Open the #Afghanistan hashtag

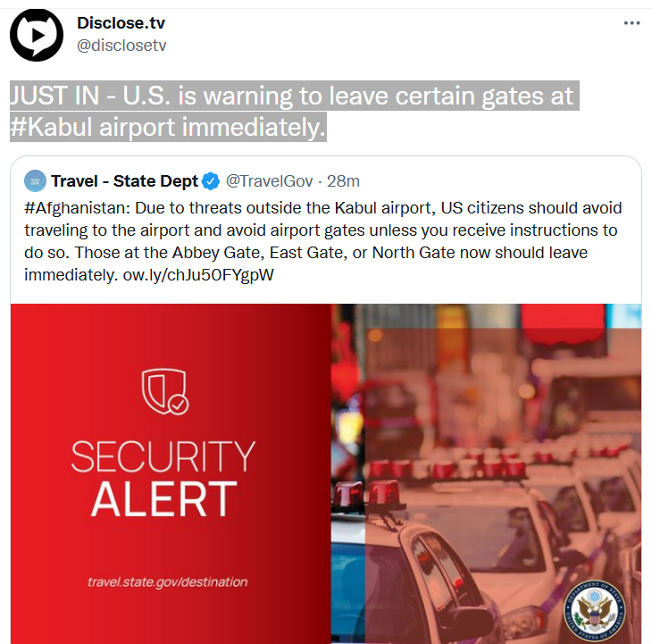click(78, 208)
